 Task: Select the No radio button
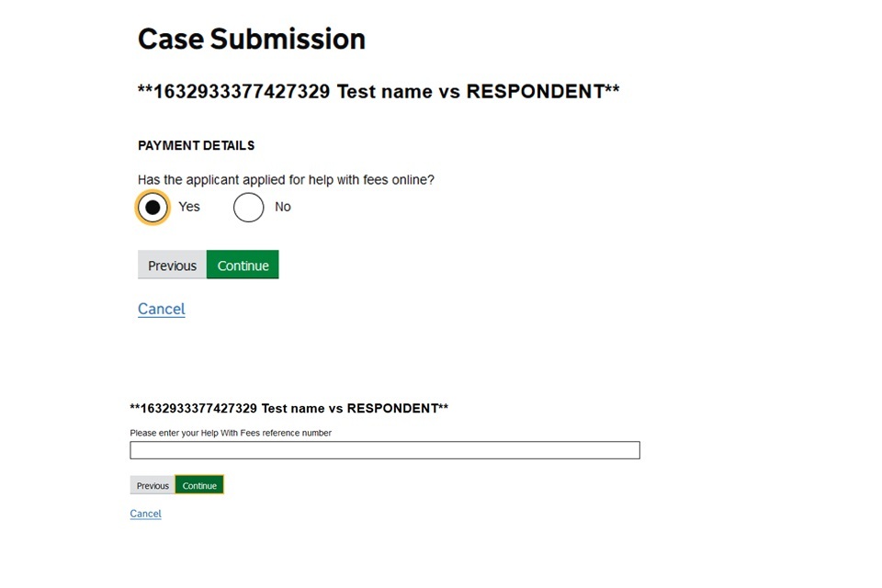click(x=248, y=208)
